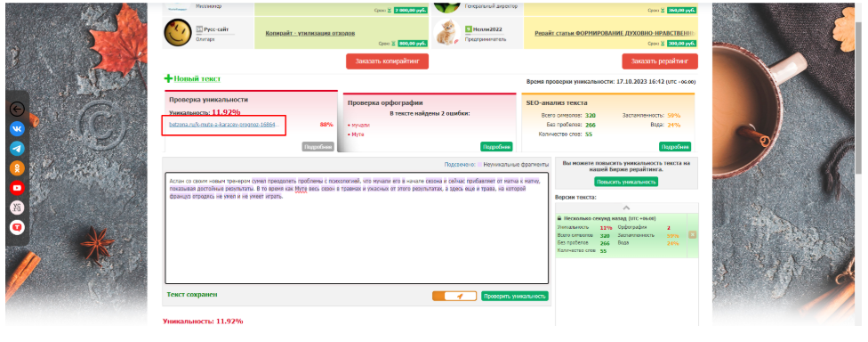Open the VK social icon
The image size is (868, 342).
(17, 129)
